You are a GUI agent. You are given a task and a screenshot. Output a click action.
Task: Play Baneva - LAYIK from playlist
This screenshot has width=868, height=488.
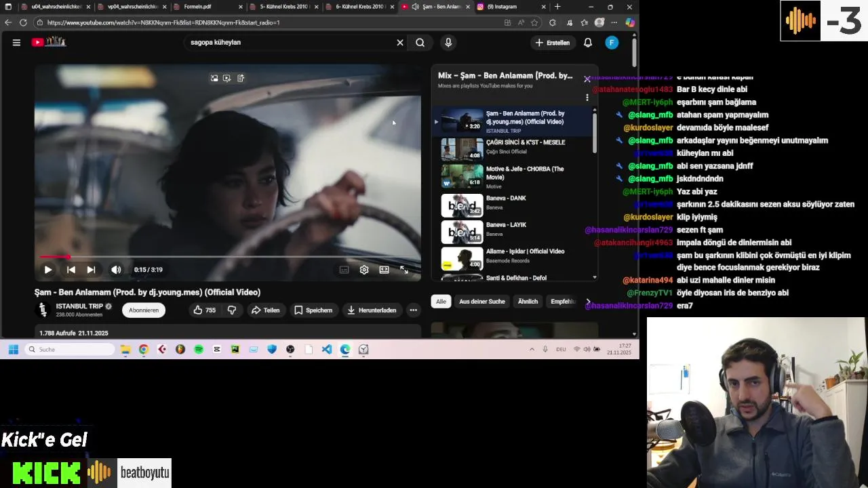pos(512,232)
